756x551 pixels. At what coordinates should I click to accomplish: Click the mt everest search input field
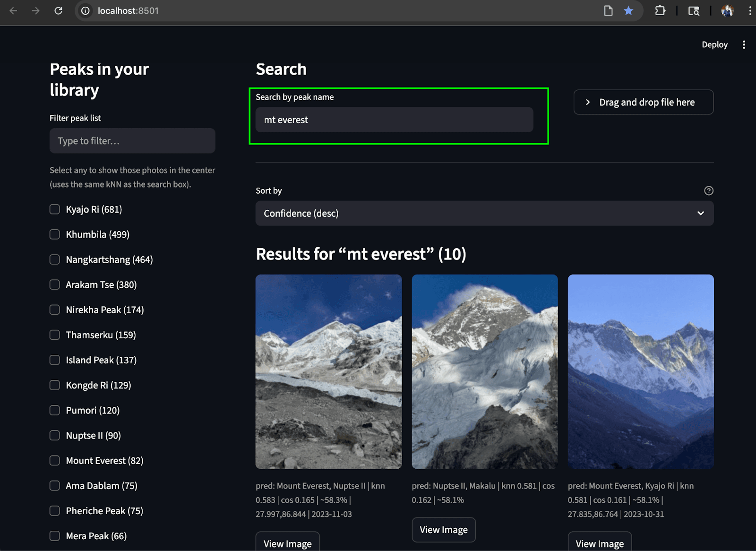click(x=394, y=120)
